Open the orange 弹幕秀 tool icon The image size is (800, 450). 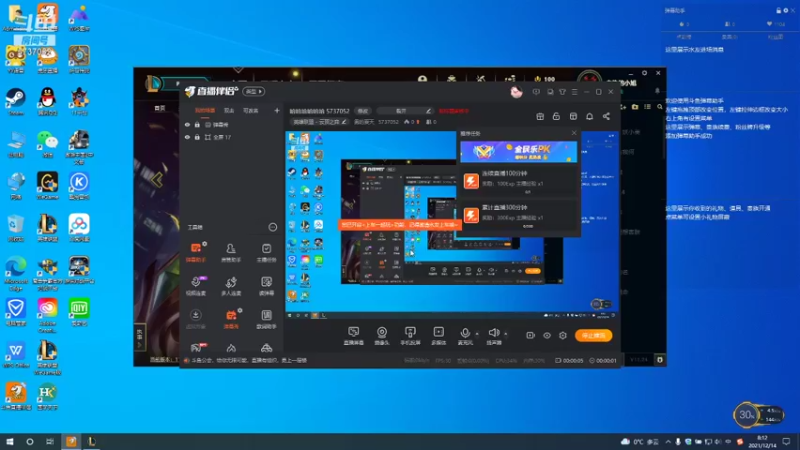point(231,319)
